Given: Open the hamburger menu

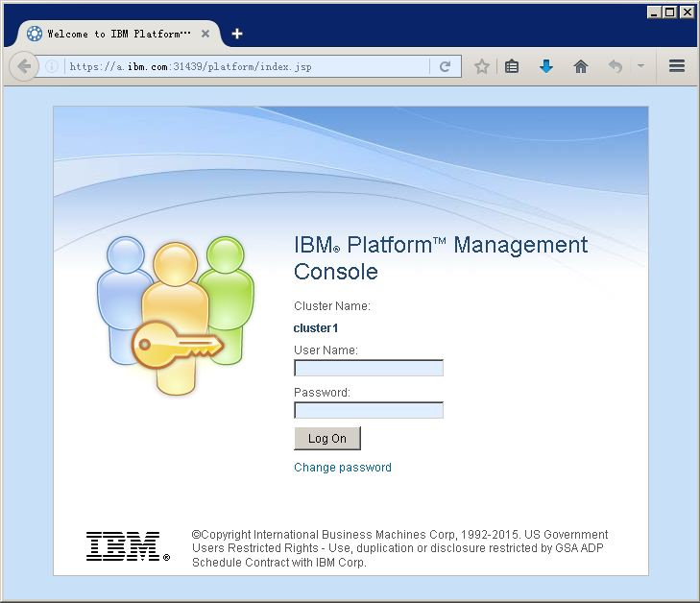Looking at the screenshot, I should [x=677, y=66].
